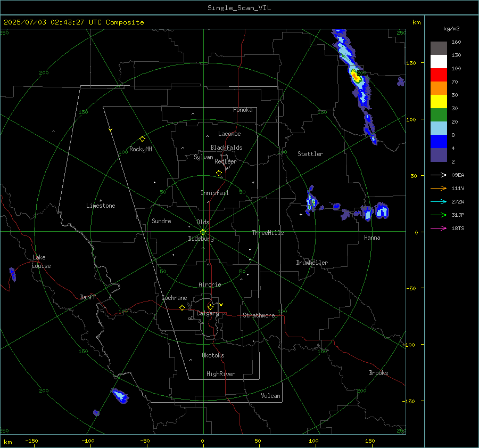Viewport: 479px width, 448px height.
Task: Click the Lake Louise label
Action: coord(41,262)
